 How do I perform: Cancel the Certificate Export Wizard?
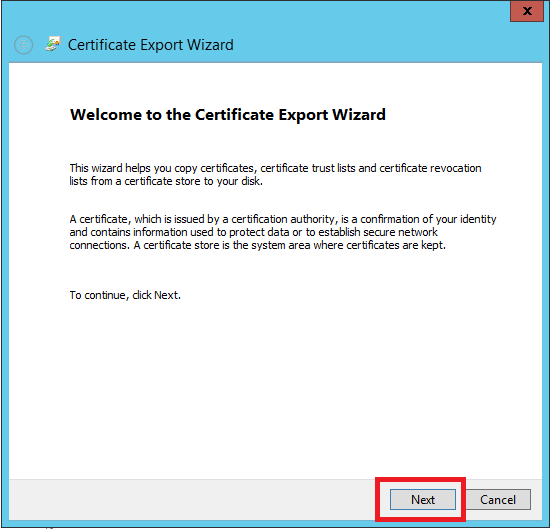click(x=498, y=499)
